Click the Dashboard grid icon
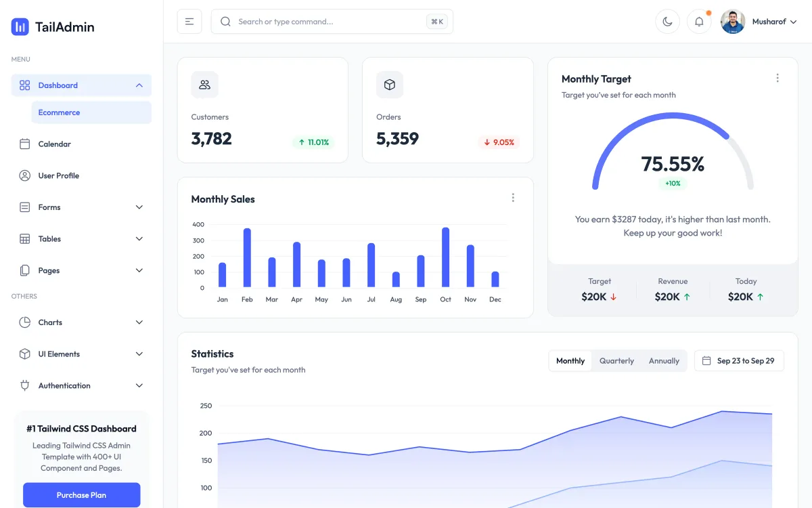 pos(25,85)
